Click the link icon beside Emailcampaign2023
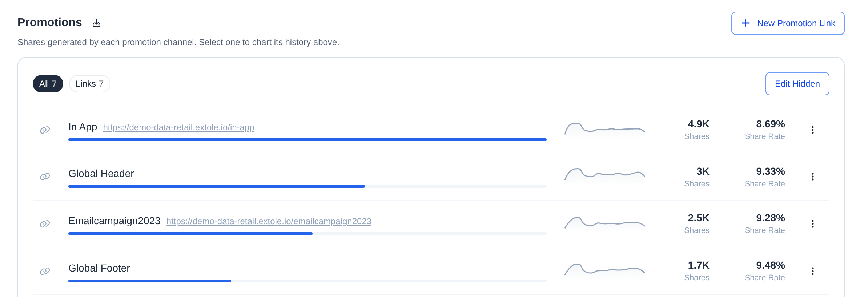Screen dimensions: 868x297 [x=45, y=224]
